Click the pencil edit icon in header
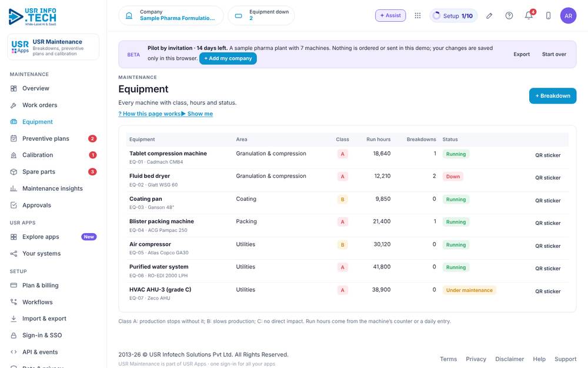 tap(489, 16)
